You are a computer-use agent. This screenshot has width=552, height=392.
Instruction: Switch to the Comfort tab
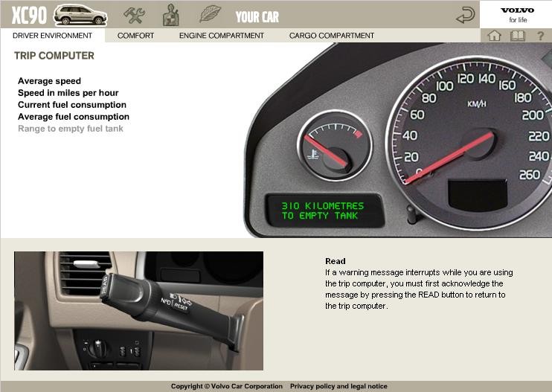pos(135,36)
